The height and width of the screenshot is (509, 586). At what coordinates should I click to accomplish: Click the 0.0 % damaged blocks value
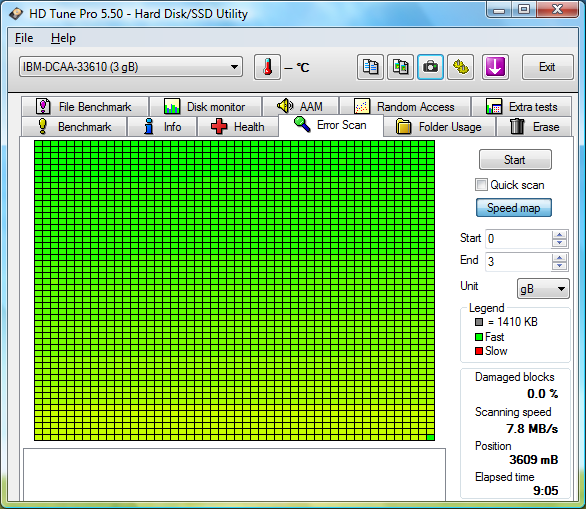543,394
